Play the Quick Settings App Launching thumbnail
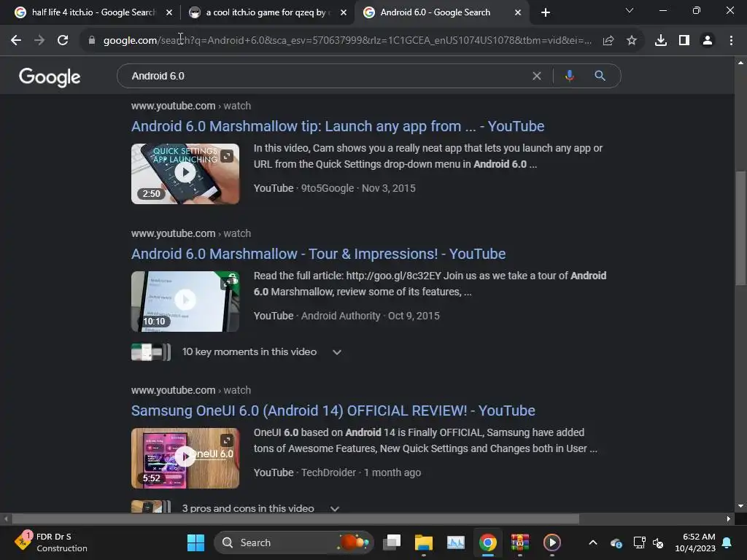Image resolution: width=747 pixels, height=560 pixels. click(185, 174)
